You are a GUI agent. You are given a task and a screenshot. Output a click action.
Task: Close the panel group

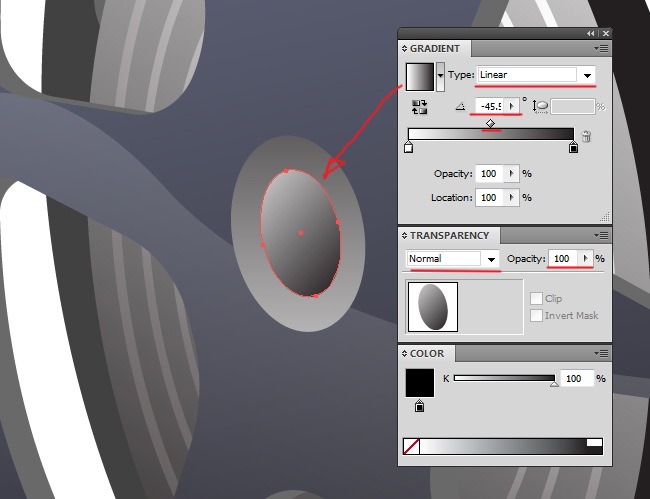(x=606, y=34)
